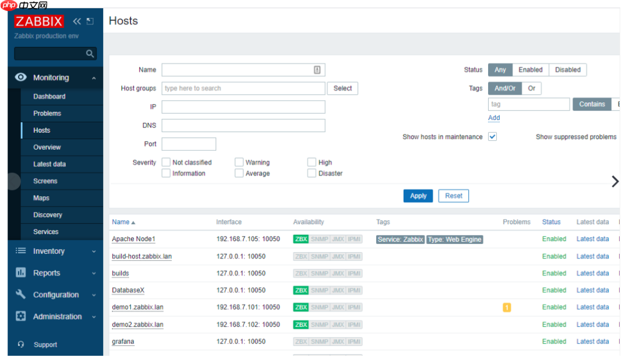Check the Information severity box
Screen dimensions: 629x364
pyautogui.click(x=165, y=173)
